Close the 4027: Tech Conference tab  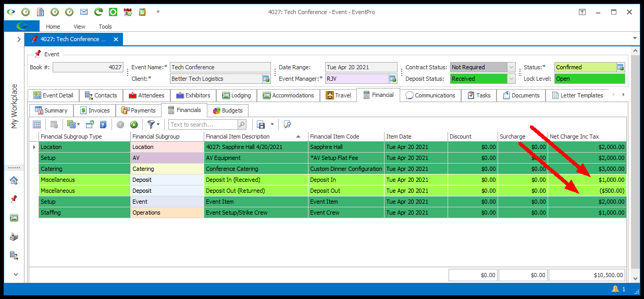(116, 39)
